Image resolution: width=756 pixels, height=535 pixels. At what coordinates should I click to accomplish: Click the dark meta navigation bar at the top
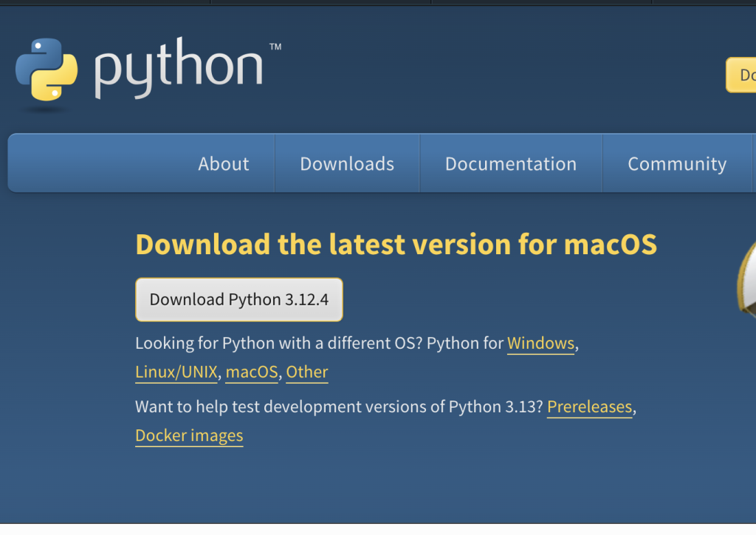coord(378,4)
